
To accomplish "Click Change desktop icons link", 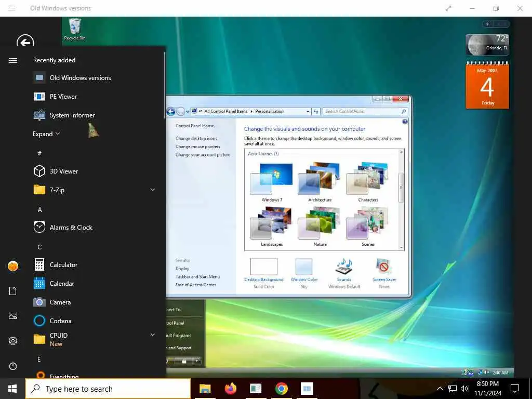I will click(x=196, y=138).
